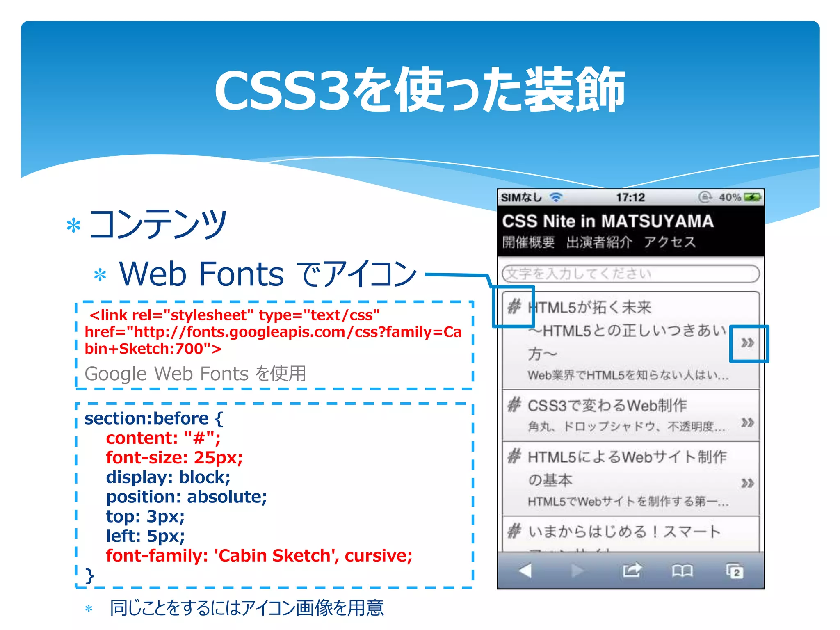Focus the 文字を入力してください search field
The width and height of the screenshot is (840, 630).
[x=631, y=274]
